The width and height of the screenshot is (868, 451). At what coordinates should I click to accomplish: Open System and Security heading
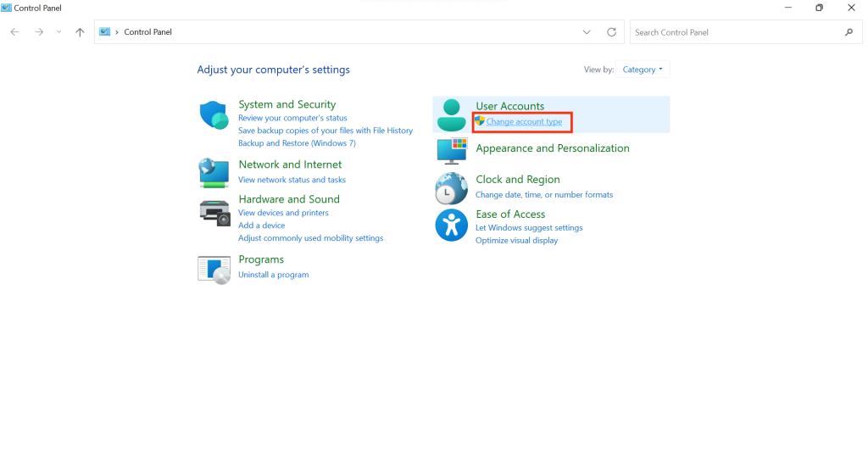[x=287, y=104]
